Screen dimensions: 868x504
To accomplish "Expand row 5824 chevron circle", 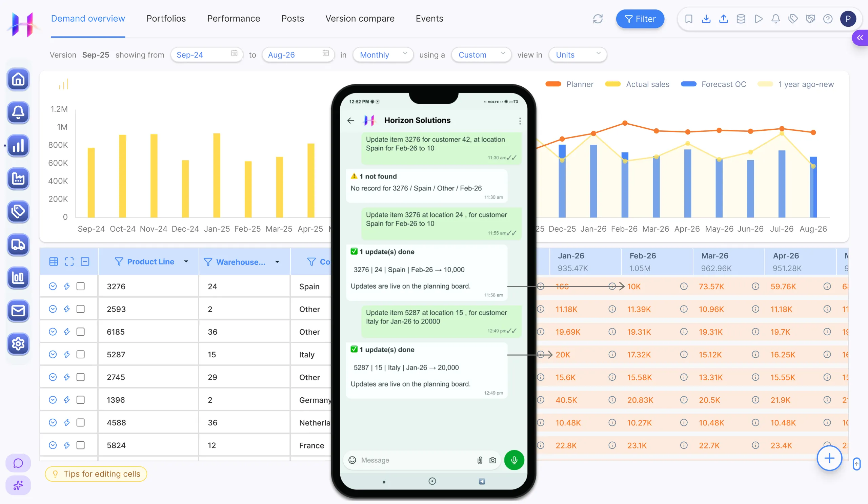I will [53, 445].
